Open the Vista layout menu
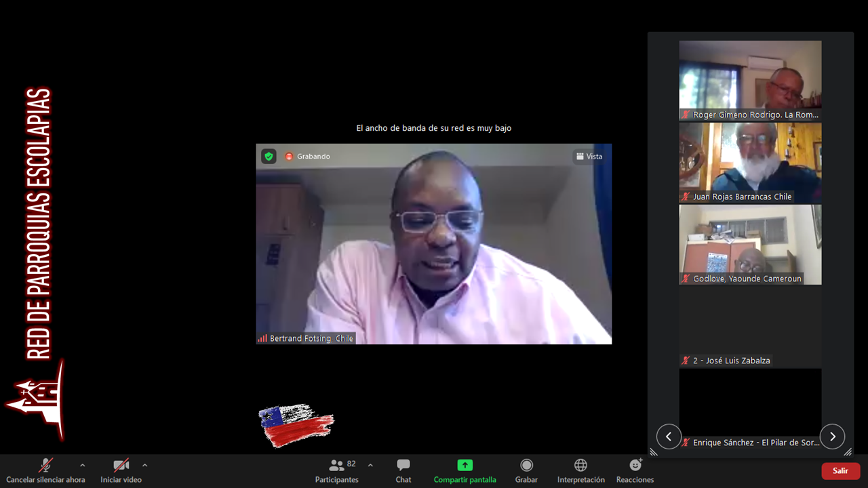Viewport: 868px width, 488px height. click(589, 157)
